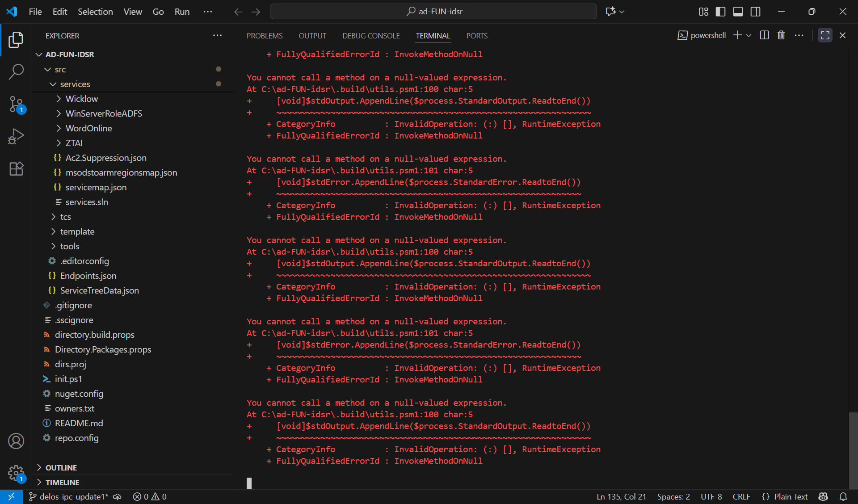Click the notifications bell in status bar
The height and width of the screenshot is (504, 858).
tap(843, 496)
